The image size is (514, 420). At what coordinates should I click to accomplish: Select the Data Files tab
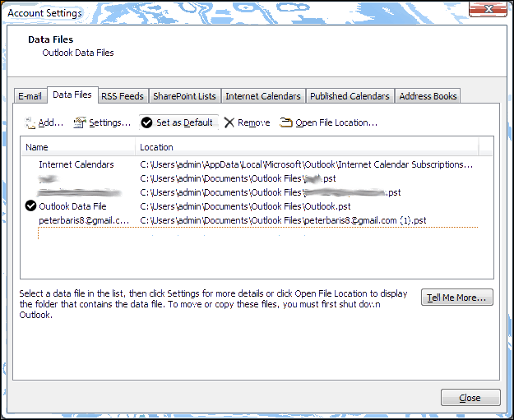point(72,95)
